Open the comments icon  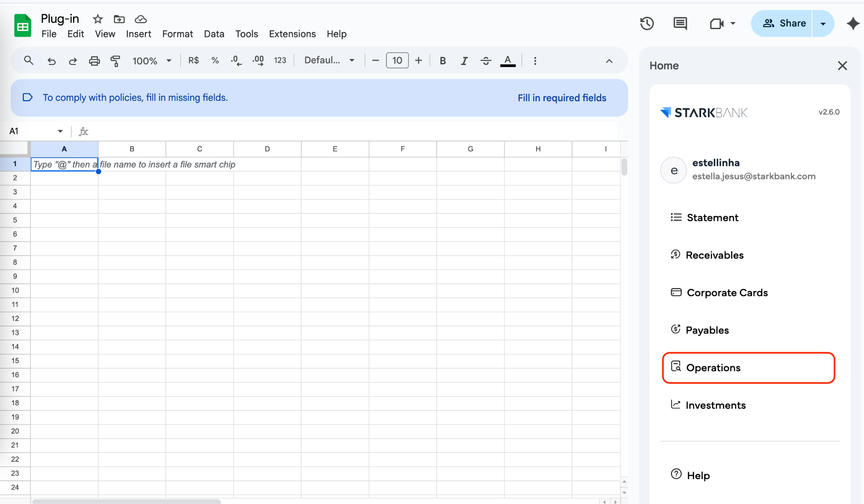680,24
